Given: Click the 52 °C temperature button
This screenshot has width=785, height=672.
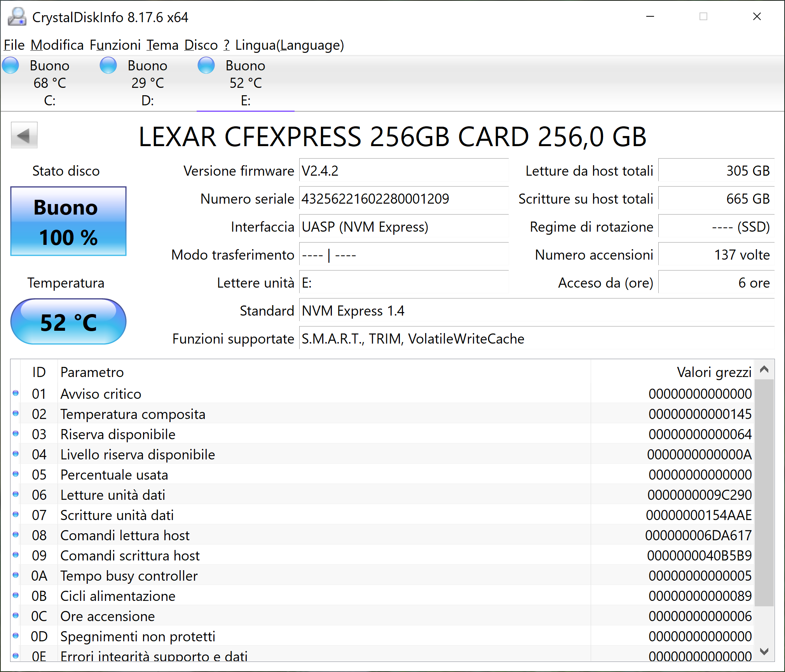Looking at the screenshot, I should point(68,322).
